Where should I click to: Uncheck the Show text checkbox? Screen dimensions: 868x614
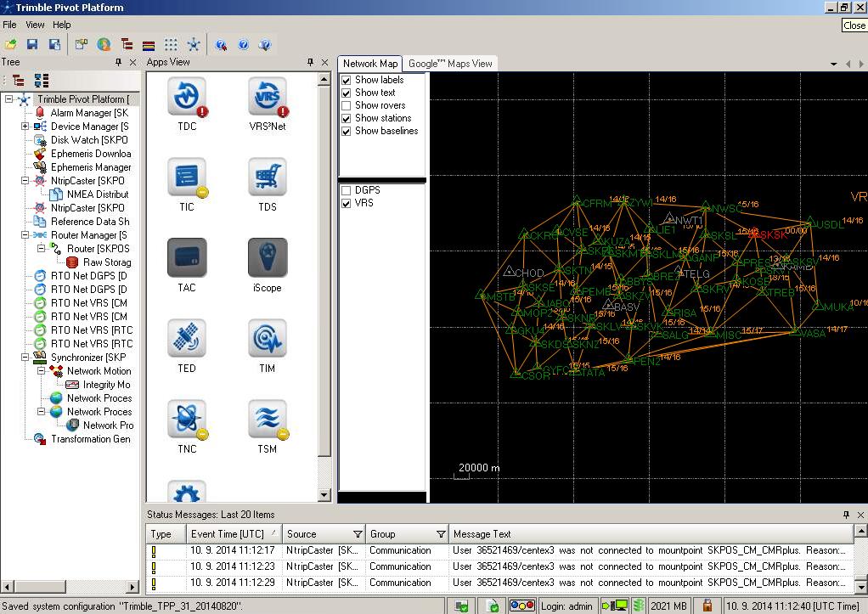coord(346,93)
